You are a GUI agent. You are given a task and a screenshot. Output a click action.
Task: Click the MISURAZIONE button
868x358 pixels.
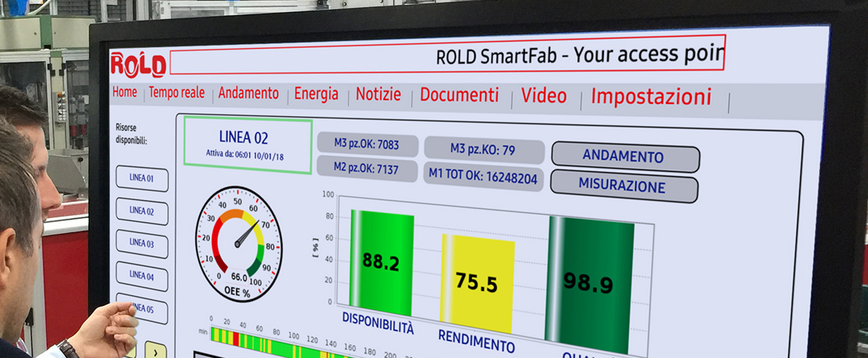coord(624,185)
